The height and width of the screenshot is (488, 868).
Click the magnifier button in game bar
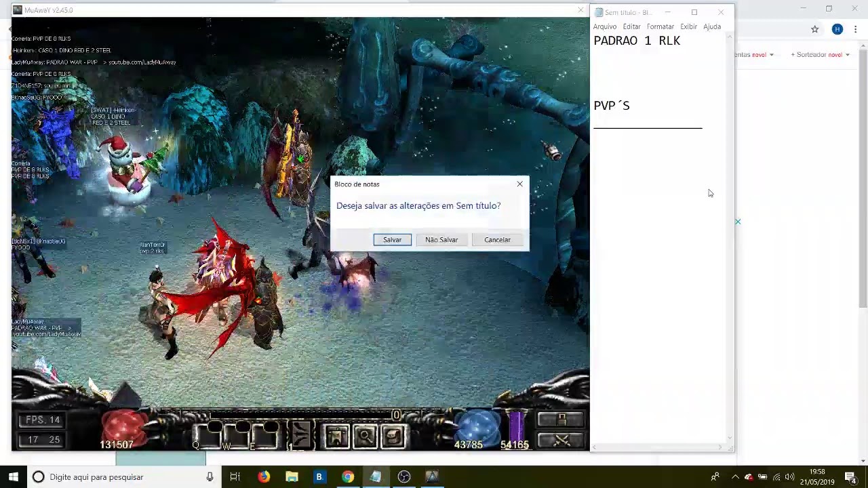point(365,436)
